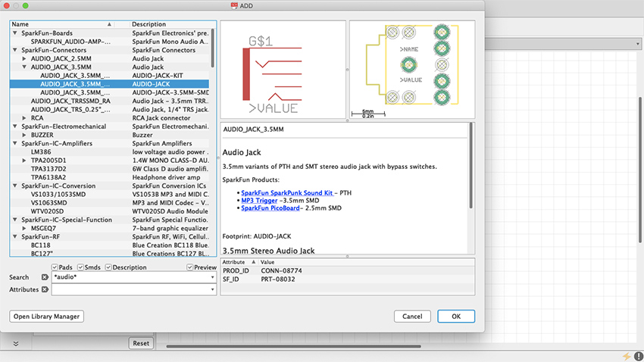Select SPARKFUN_AUDIO-AMP device row

coord(109,42)
